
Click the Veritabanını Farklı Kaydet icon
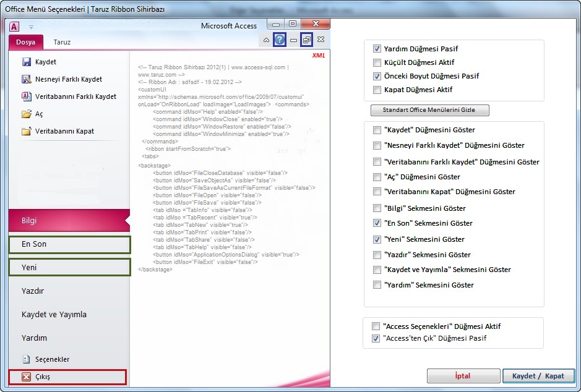point(26,96)
